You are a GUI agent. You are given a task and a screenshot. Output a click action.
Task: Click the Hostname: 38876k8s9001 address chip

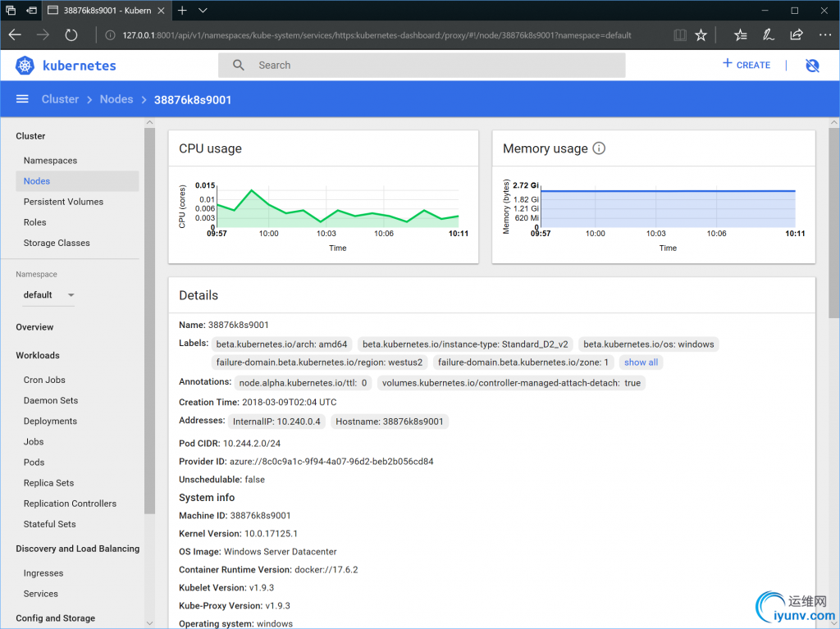(x=390, y=422)
